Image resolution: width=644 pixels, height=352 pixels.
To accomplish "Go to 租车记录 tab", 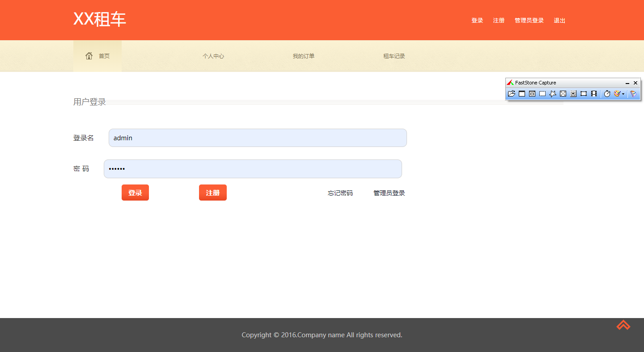I will [394, 56].
